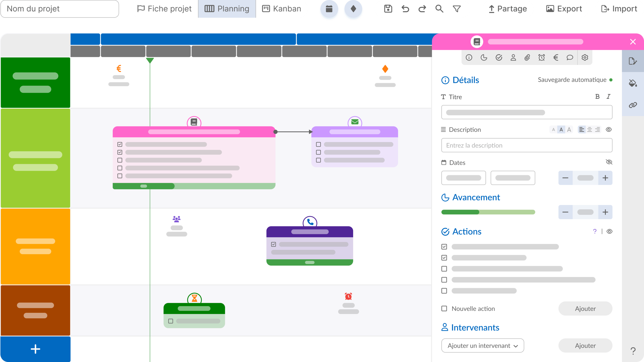Screen dimensions: 644x362
Task: Open the chain link icon in sidebar
Action: coord(632,105)
